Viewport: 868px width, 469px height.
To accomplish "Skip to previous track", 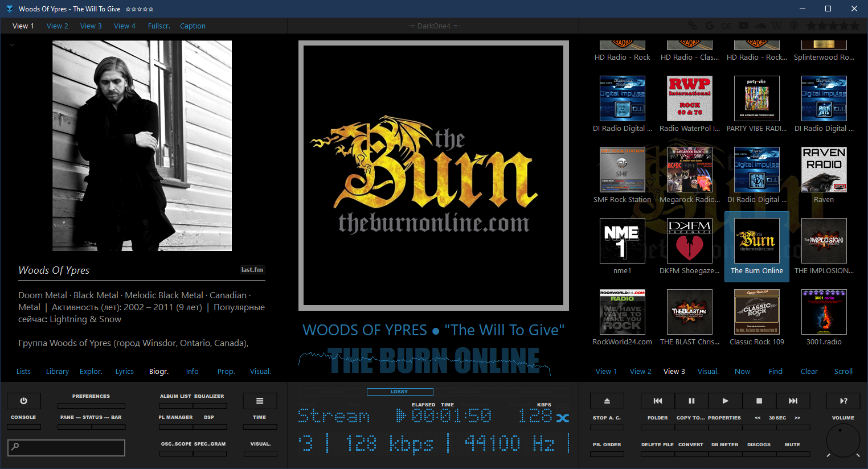I will (x=658, y=401).
